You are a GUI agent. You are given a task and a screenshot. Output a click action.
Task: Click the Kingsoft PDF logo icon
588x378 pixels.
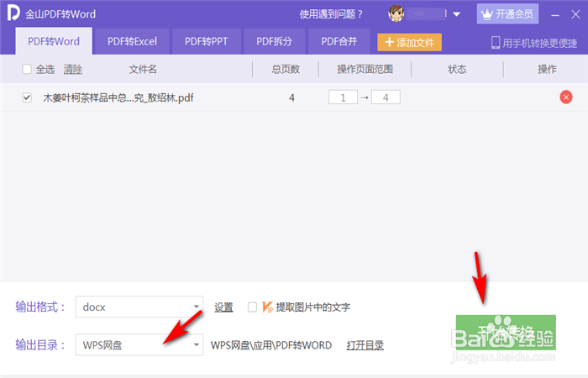pos(13,13)
